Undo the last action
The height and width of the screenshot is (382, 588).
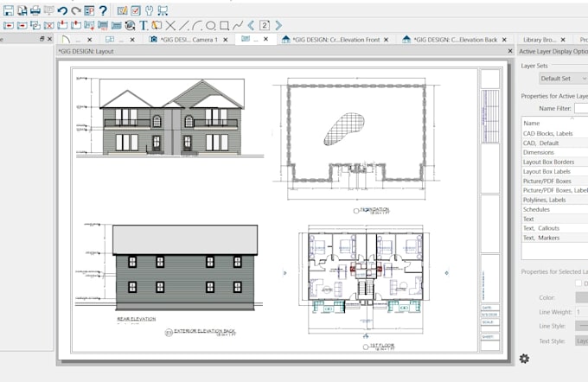[62, 10]
